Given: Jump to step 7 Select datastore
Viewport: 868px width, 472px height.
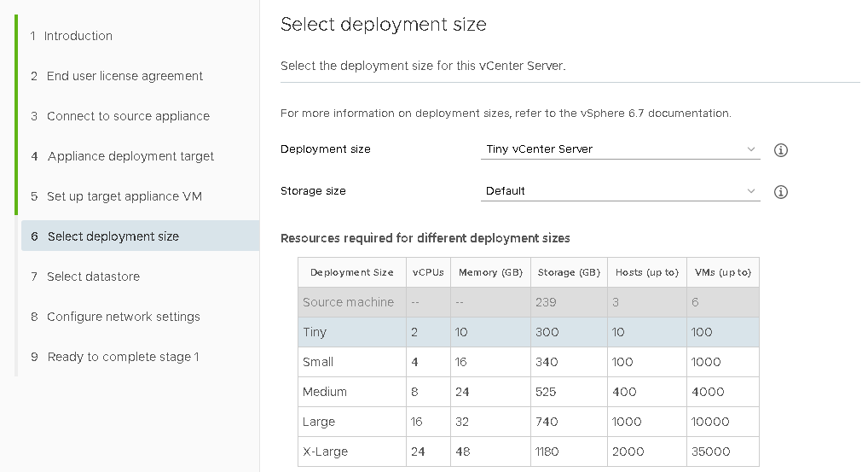Looking at the screenshot, I should coord(93,277).
